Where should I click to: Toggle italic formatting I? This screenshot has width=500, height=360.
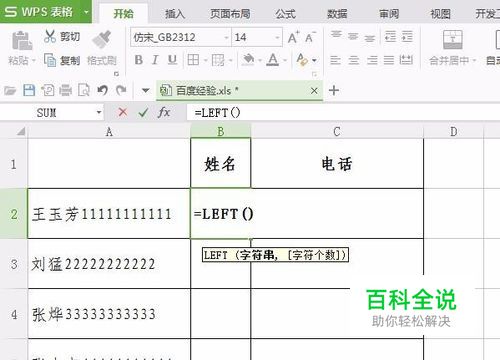155,60
